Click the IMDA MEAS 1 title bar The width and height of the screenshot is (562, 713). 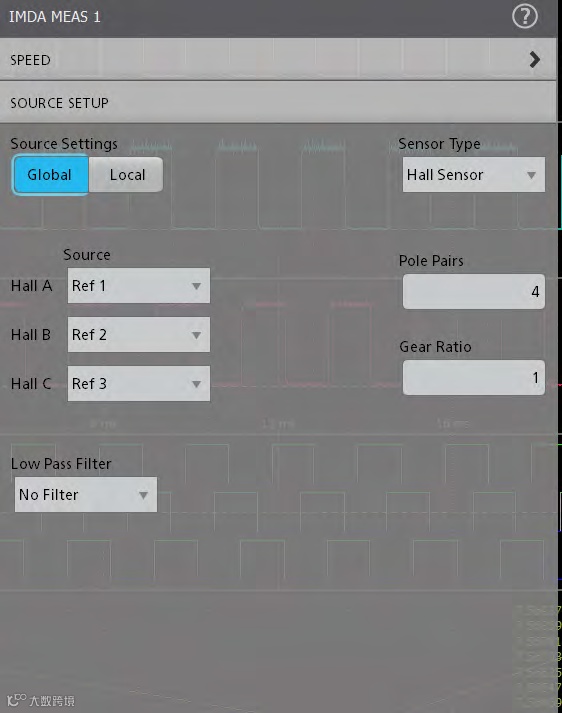click(x=278, y=18)
